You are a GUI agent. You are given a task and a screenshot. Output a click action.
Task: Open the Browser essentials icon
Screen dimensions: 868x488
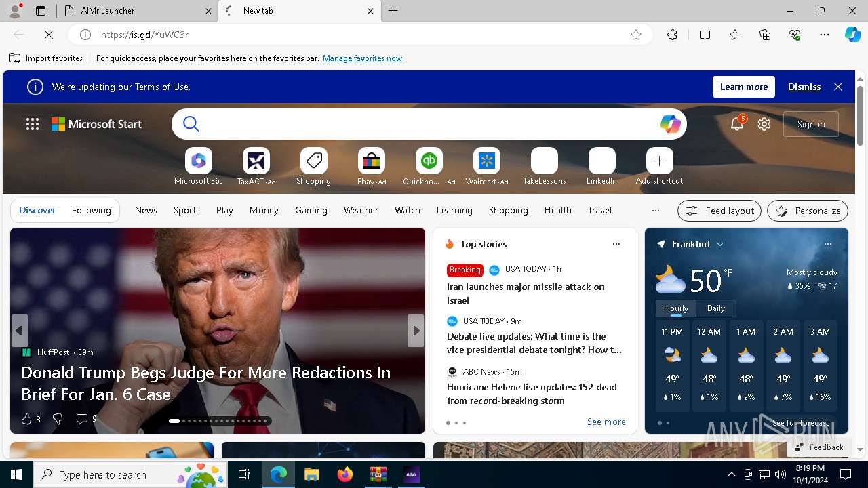click(795, 35)
